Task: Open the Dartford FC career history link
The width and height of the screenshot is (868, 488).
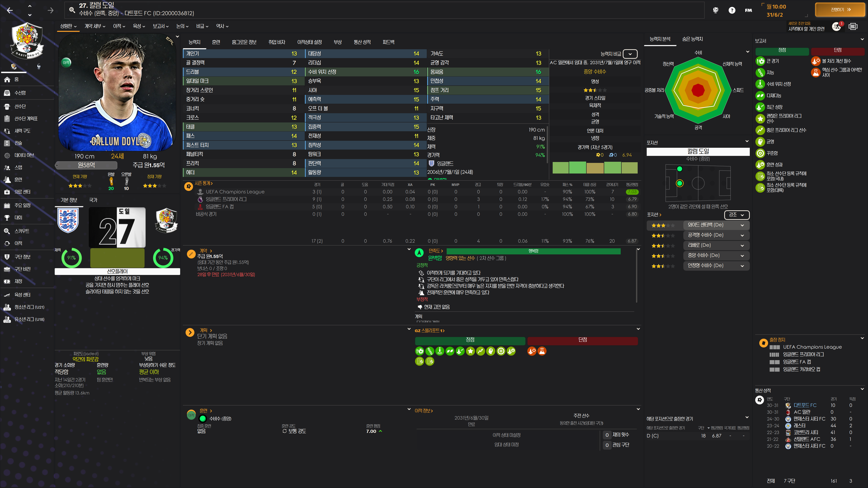Action: point(805,405)
